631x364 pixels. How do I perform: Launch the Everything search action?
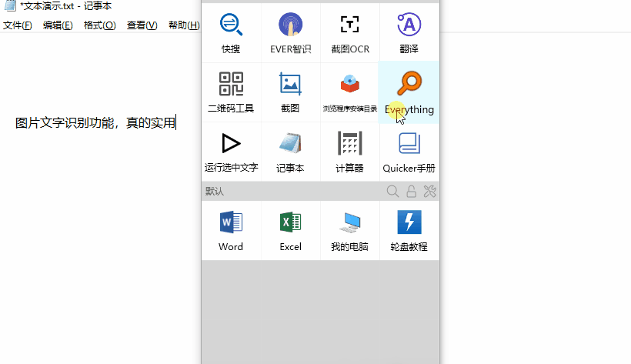pos(409,92)
